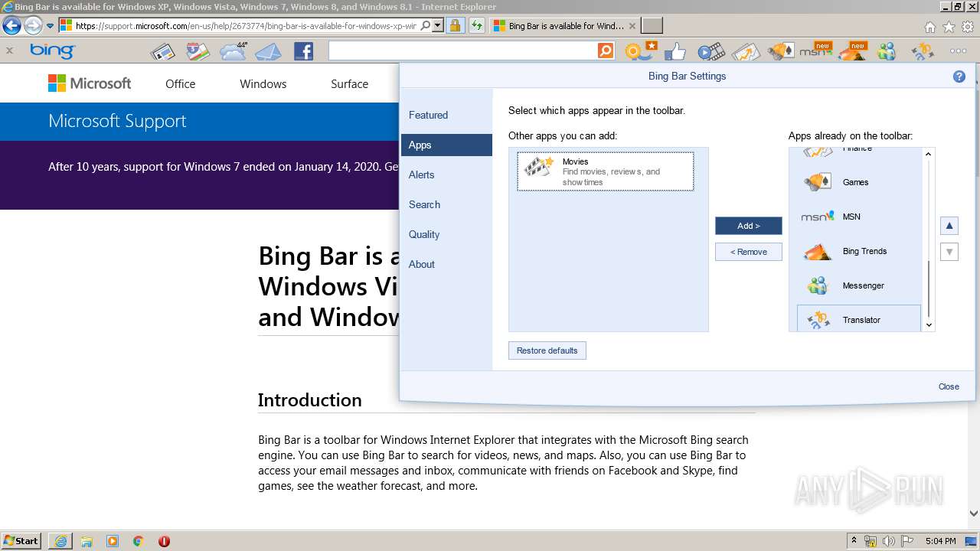Open IE Favorites star icon
Screen dimensions: 980x551
[949, 27]
